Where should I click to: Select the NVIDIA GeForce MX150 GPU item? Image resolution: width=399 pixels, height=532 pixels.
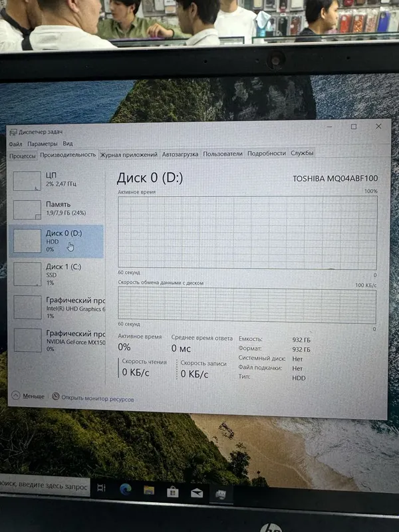tap(57, 340)
